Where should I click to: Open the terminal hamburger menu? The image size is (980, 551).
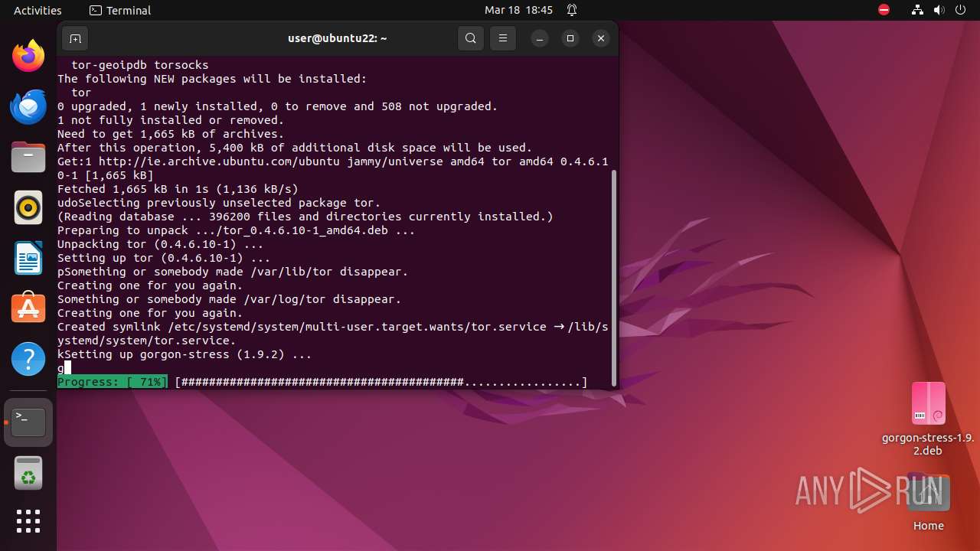[503, 38]
